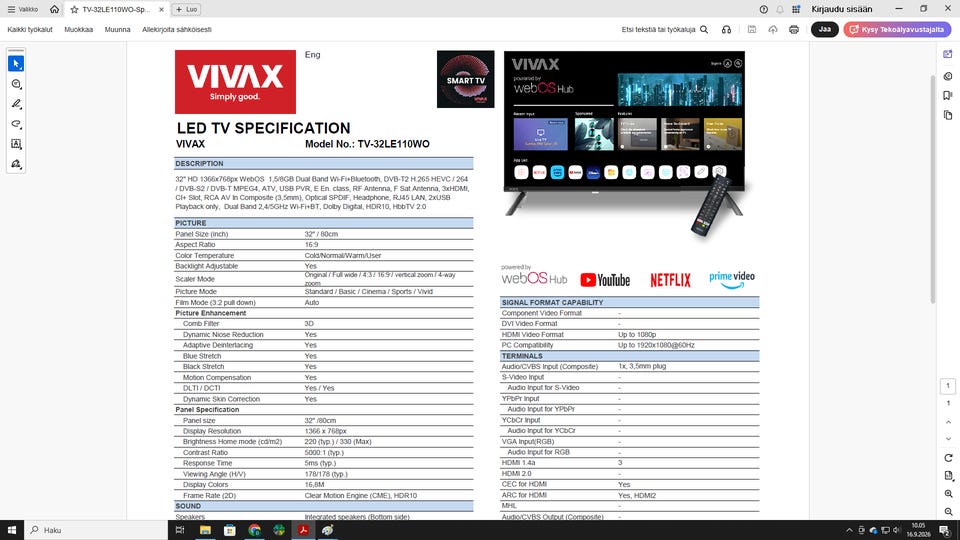The width and height of the screenshot is (960, 540).
Task: Click the Adobe Acrobat taskbar icon
Action: point(303,530)
